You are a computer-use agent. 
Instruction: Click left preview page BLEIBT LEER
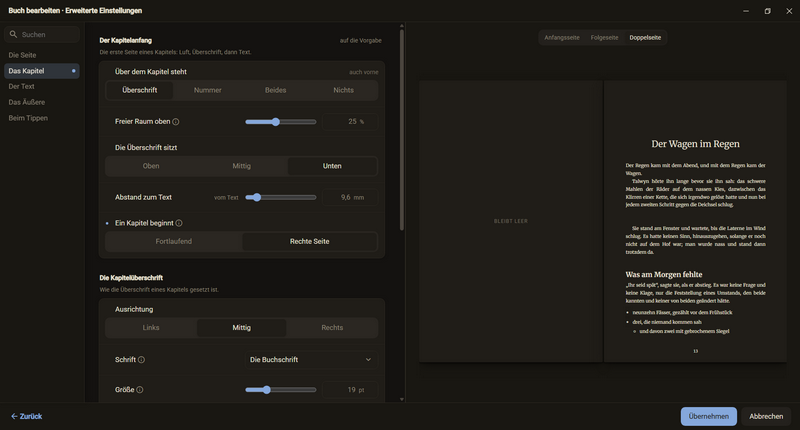511,221
